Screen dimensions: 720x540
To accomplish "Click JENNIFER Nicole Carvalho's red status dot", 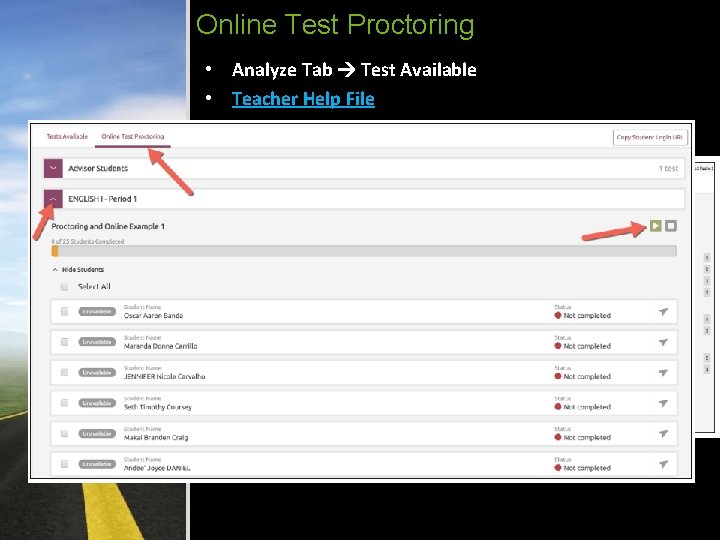I will tap(558, 376).
